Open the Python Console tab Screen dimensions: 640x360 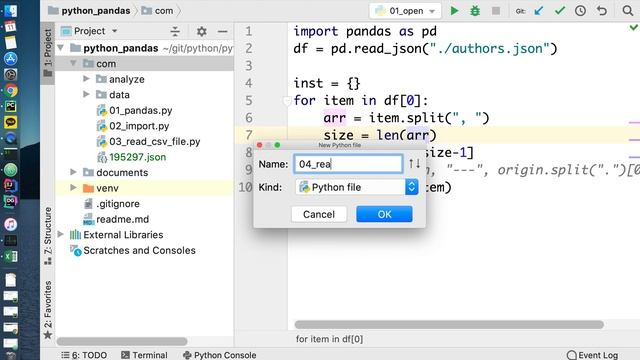[220, 355]
